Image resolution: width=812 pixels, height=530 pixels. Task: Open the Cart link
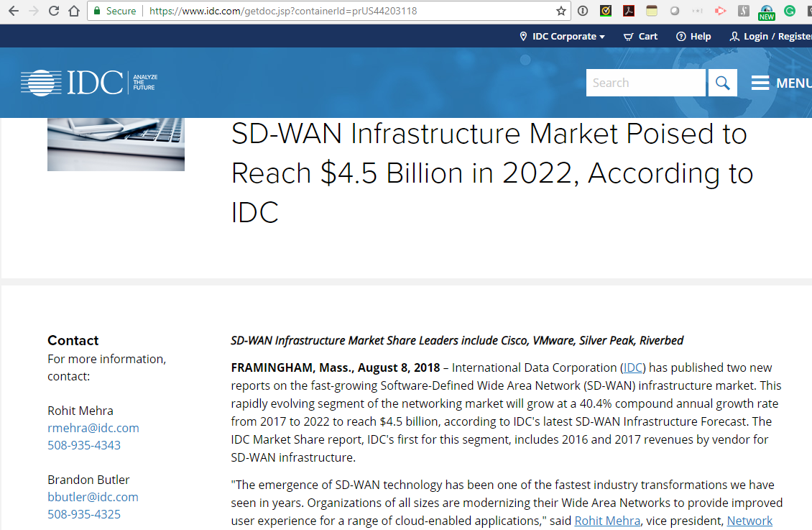pyautogui.click(x=648, y=36)
